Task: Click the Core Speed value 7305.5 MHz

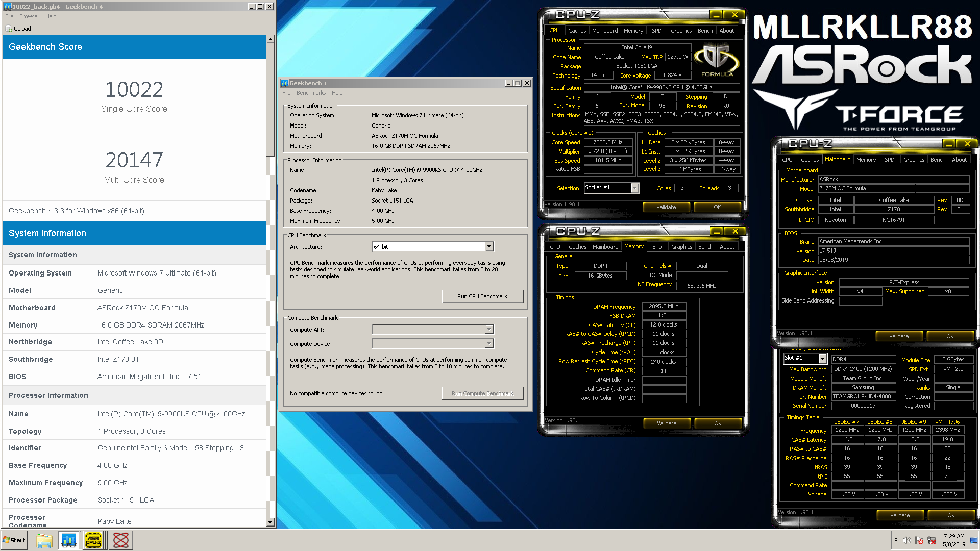Action: click(607, 143)
